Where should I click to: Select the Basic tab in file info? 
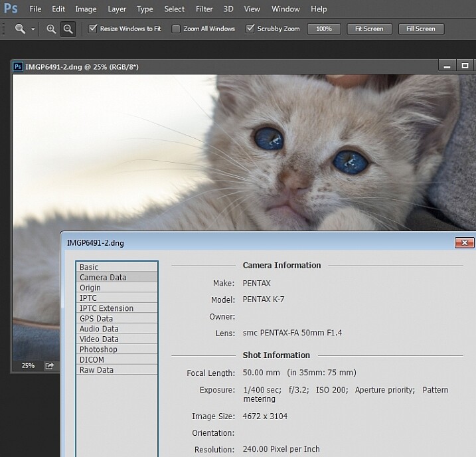coord(117,267)
